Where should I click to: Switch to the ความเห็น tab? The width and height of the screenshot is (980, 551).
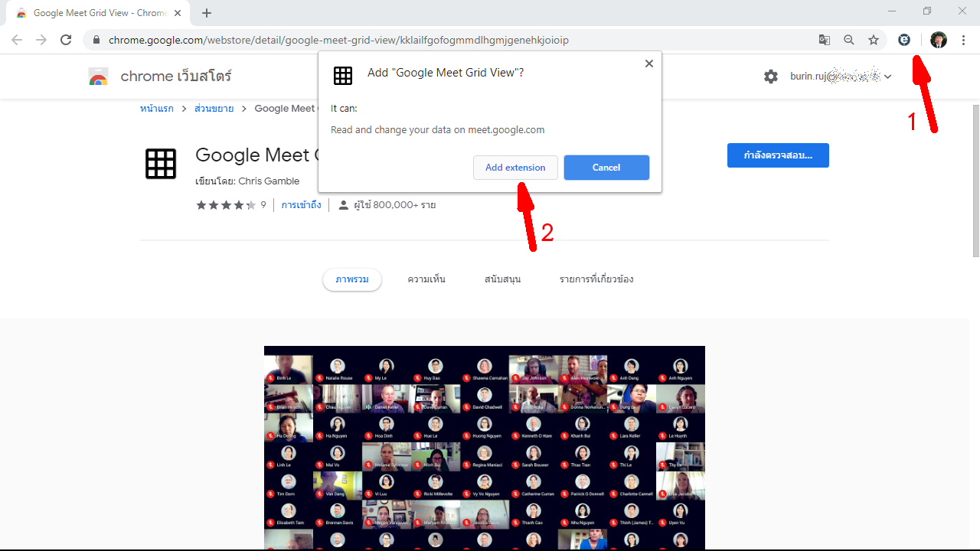pos(426,279)
